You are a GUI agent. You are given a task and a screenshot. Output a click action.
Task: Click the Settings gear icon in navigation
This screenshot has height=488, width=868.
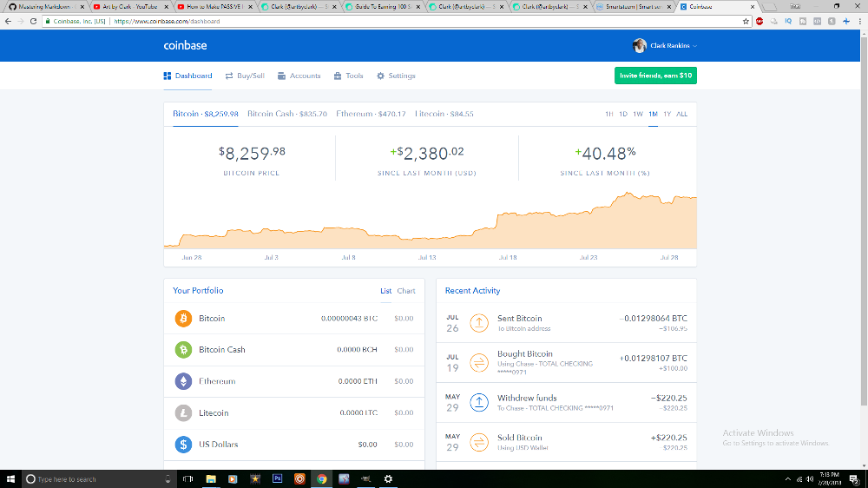(380, 76)
